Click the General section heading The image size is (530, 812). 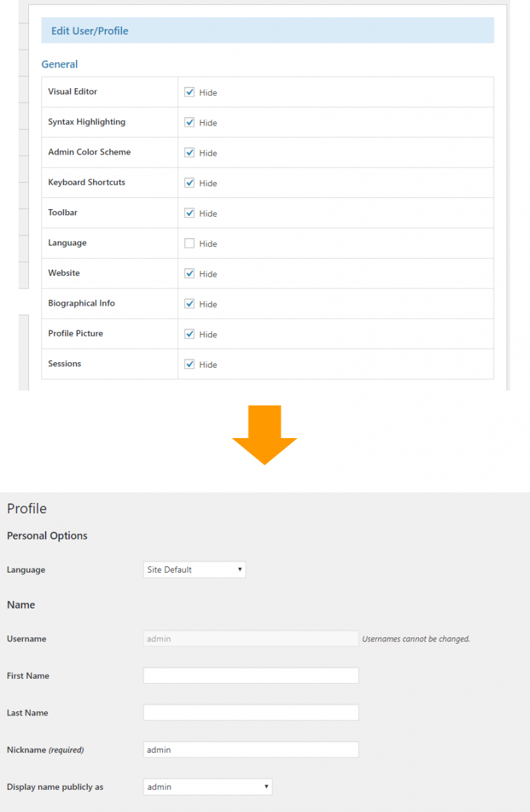(59, 63)
